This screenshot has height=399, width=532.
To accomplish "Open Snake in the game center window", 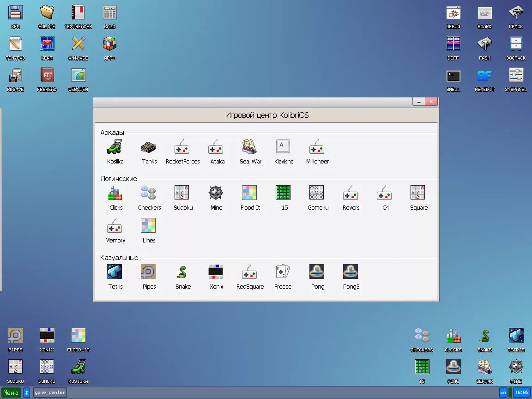I will coord(182,277).
